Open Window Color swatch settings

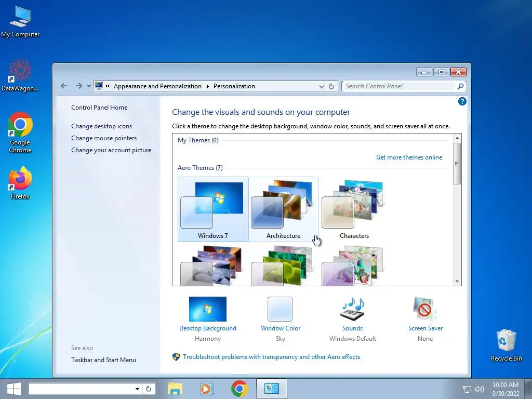[x=280, y=318]
